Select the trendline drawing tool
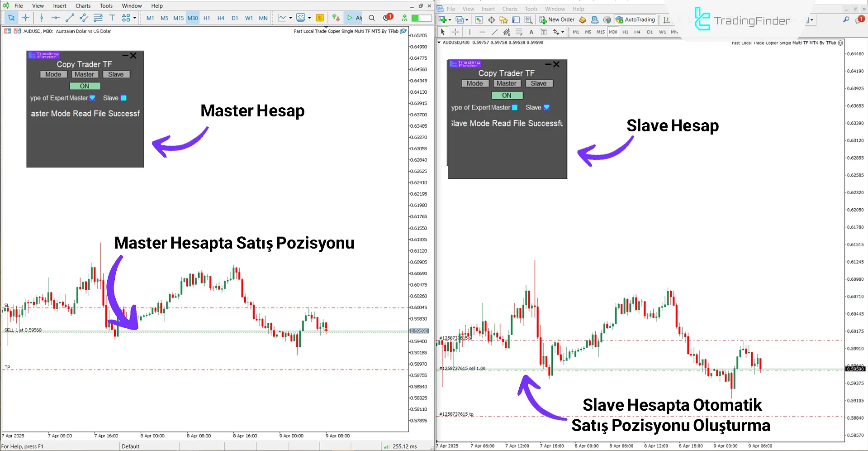Image resolution: width=868 pixels, height=451 pixels. pos(70,18)
